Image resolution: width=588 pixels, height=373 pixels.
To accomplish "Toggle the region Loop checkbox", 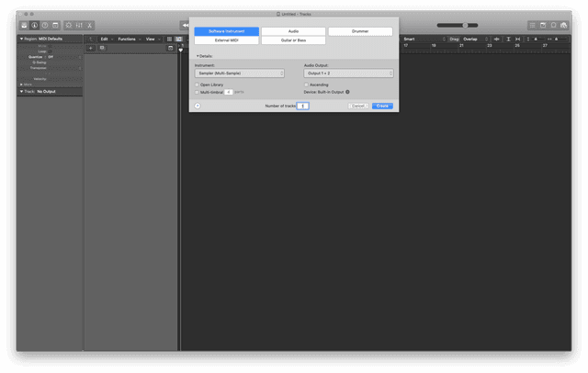I will pyautogui.click(x=50, y=51).
